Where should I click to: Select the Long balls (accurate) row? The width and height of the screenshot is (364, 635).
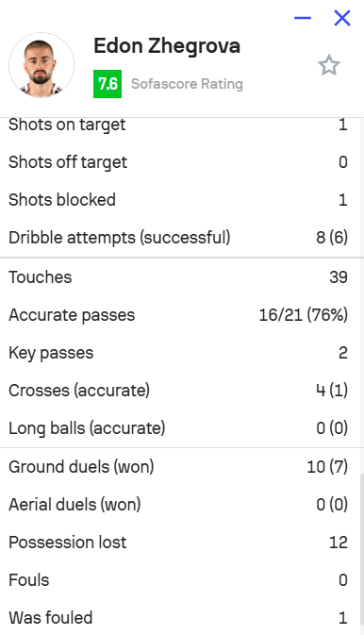[x=178, y=428]
